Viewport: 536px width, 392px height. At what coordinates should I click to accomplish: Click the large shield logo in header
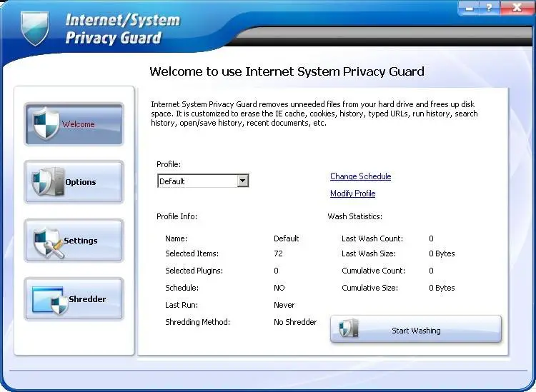pos(34,28)
